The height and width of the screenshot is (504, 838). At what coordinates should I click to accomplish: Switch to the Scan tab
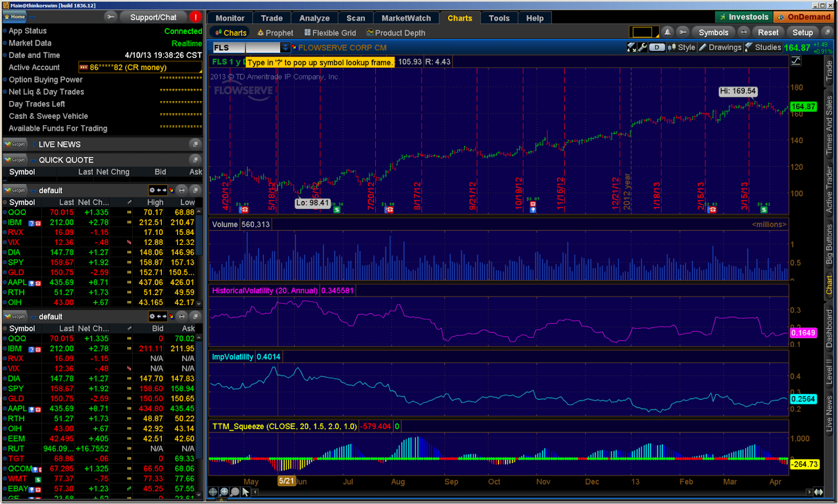(356, 18)
